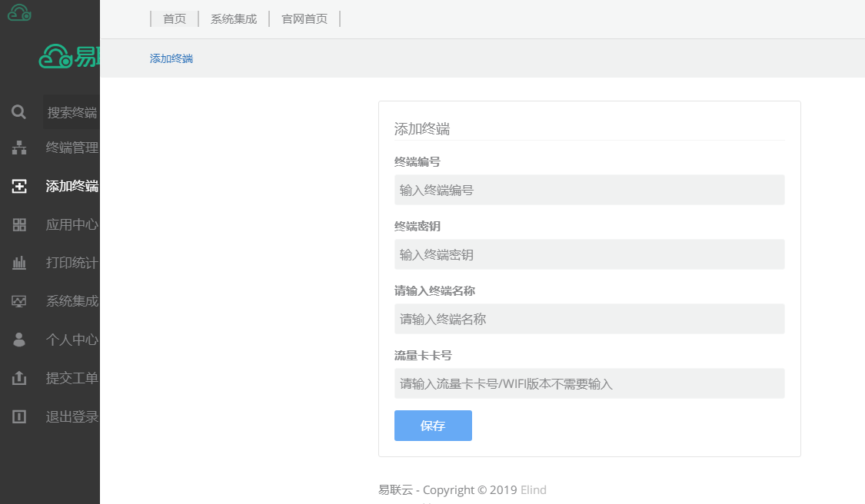Open 应用中心 in the sidebar
This screenshot has width=865, height=504.
click(72, 224)
